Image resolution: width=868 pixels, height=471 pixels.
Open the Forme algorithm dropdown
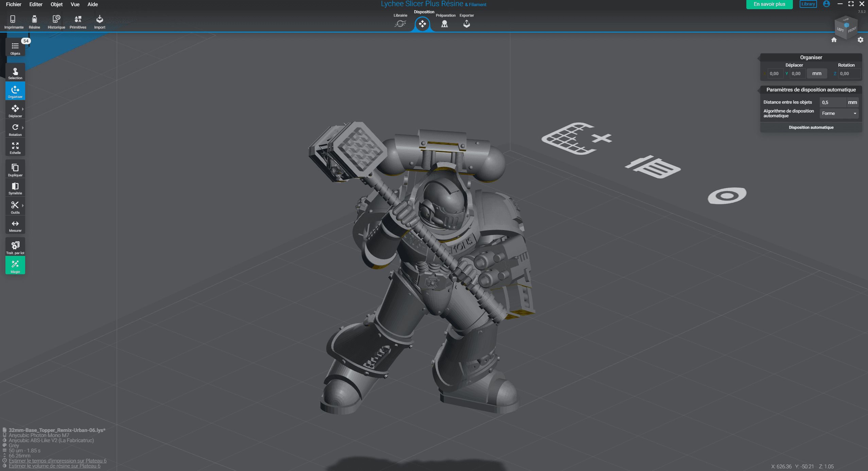[839, 114]
